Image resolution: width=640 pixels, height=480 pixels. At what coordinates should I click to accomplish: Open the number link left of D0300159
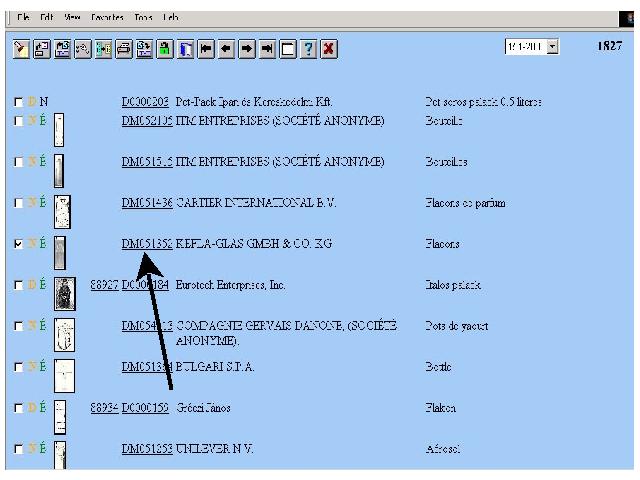click(104, 408)
